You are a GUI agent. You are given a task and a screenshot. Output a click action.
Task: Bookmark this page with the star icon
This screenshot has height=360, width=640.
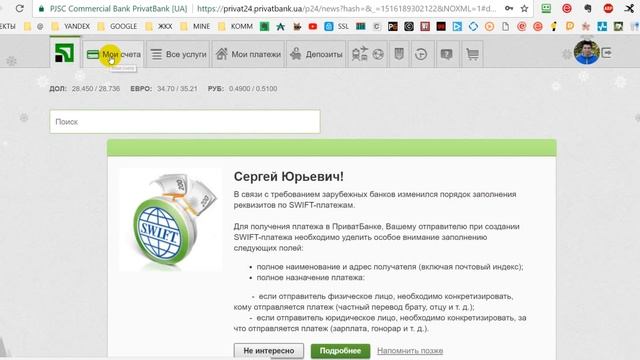524,9
